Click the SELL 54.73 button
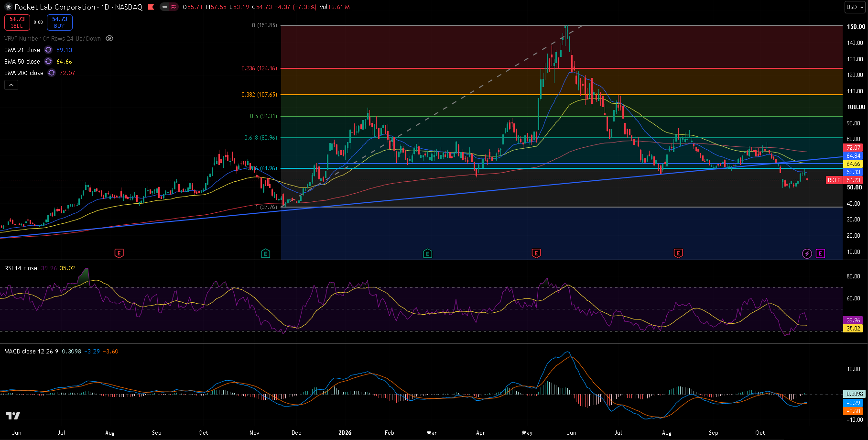Viewport: 868px width, 440px height. (x=17, y=22)
